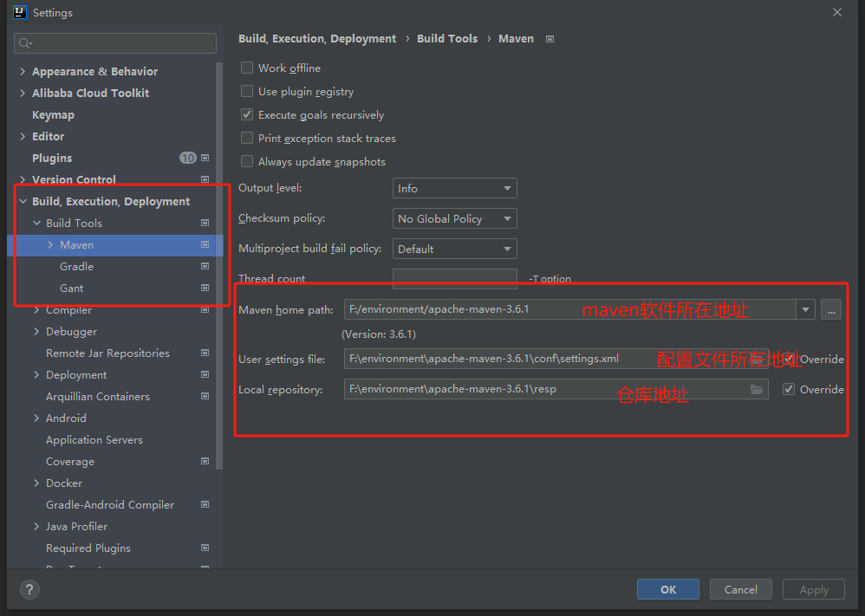The image size is (865, 616).
Task: Click project icon beside Remote Jar Repositories
Action: point(205,353)
